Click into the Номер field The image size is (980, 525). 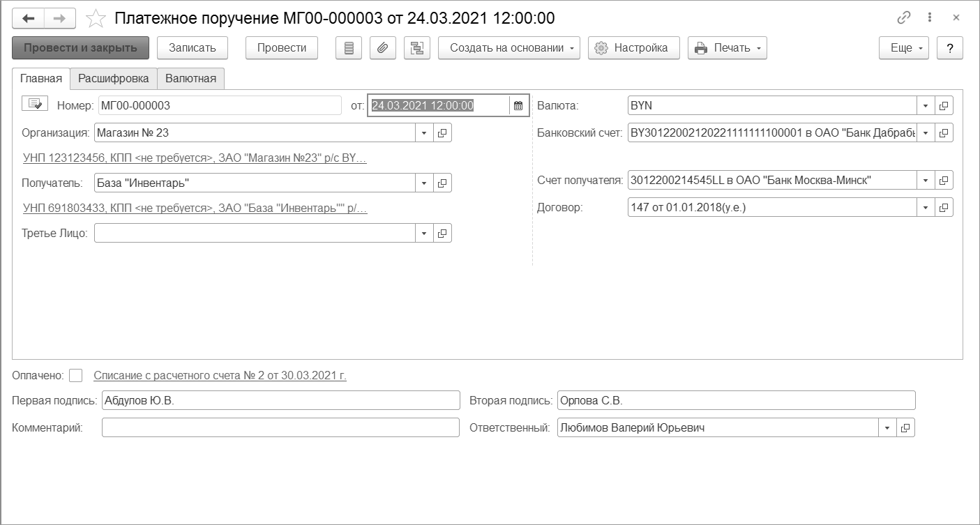coord(220,106)
